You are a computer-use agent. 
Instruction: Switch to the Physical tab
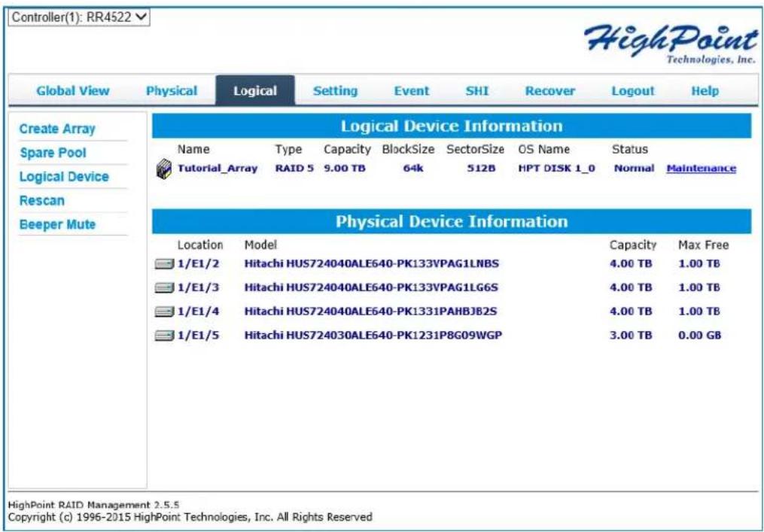click(x=172, y=90)
